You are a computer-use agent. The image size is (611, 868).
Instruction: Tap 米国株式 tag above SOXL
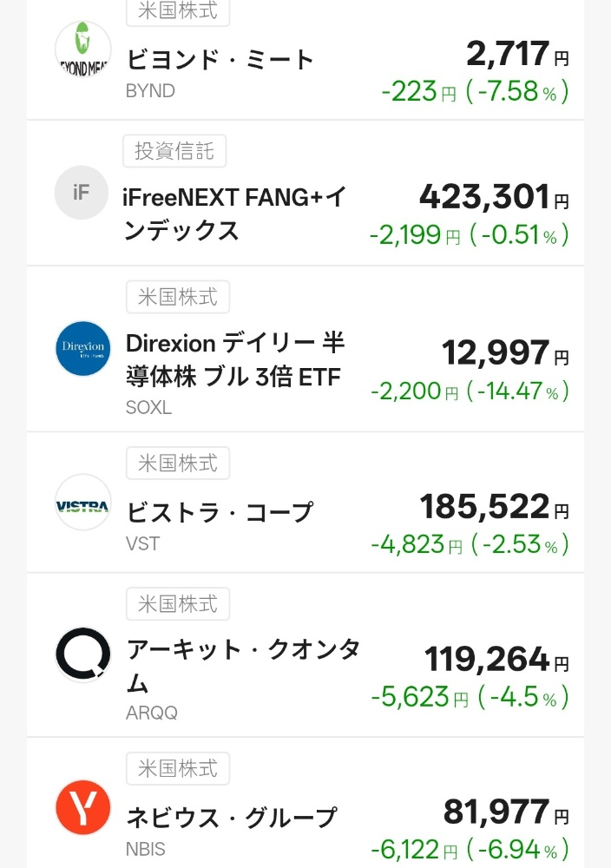coord(178,298)
